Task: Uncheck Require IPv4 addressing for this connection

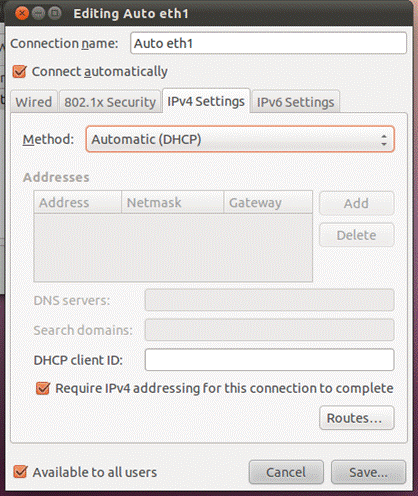Action: click(x=43, y=388)
